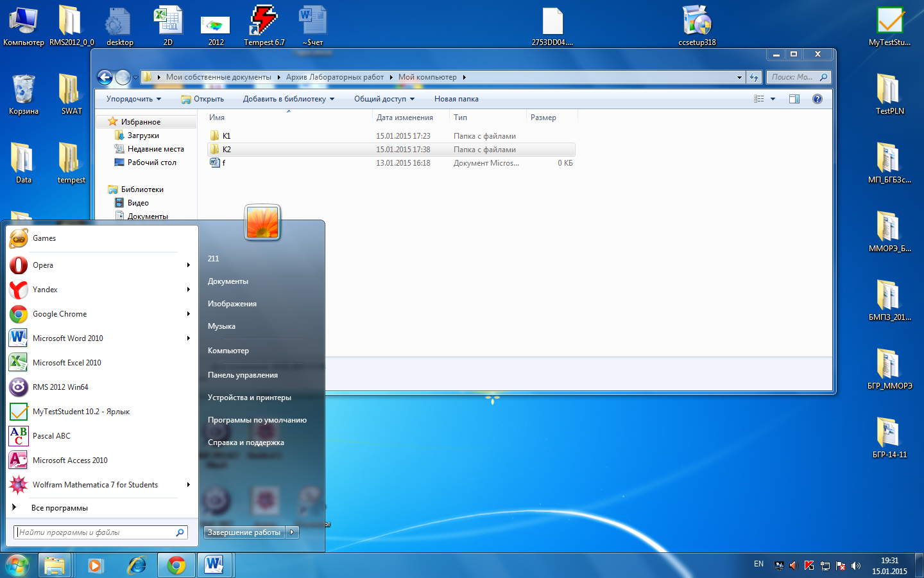Click Все программы
The height and width of the screenshot is (578, 924).
click(59, 508)
